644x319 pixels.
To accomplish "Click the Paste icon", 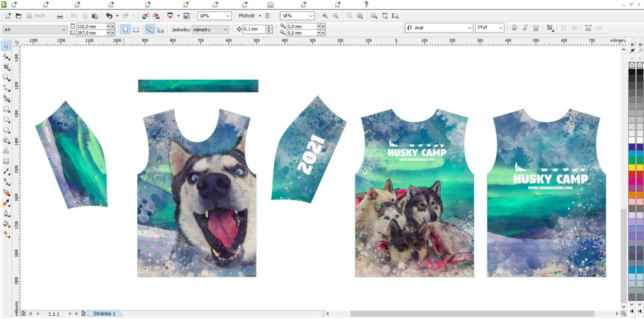I will coord(95,16).
